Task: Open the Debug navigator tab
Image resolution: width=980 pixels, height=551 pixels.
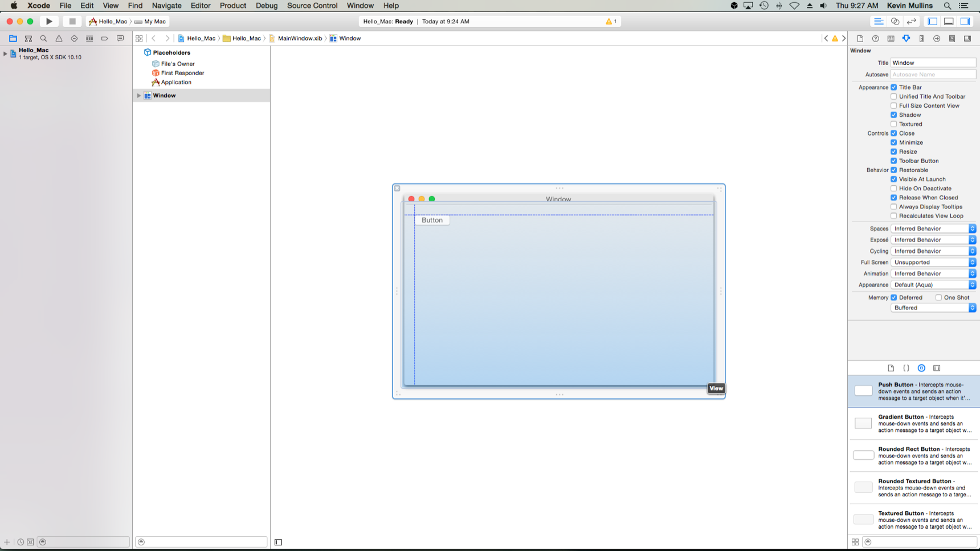Action: coord(89,39)
